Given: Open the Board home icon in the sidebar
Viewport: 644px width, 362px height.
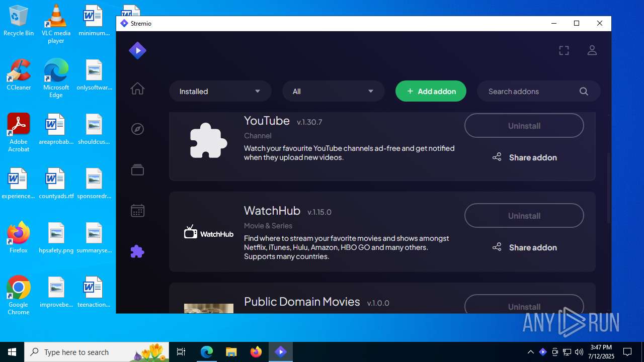Looking at the screenshot, I should [x=137, y=88].
